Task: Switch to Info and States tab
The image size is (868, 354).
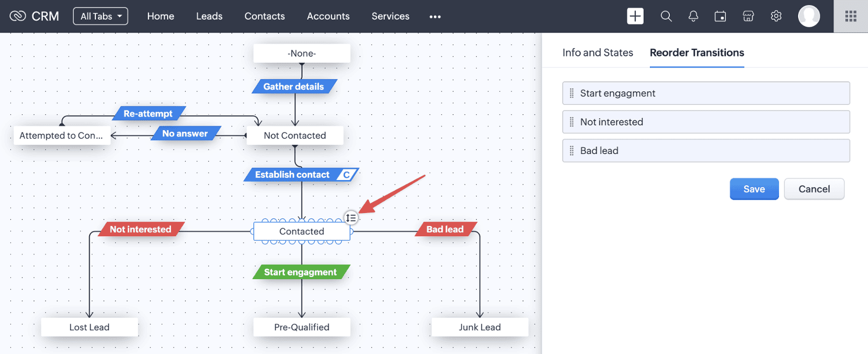Action: 598,53
